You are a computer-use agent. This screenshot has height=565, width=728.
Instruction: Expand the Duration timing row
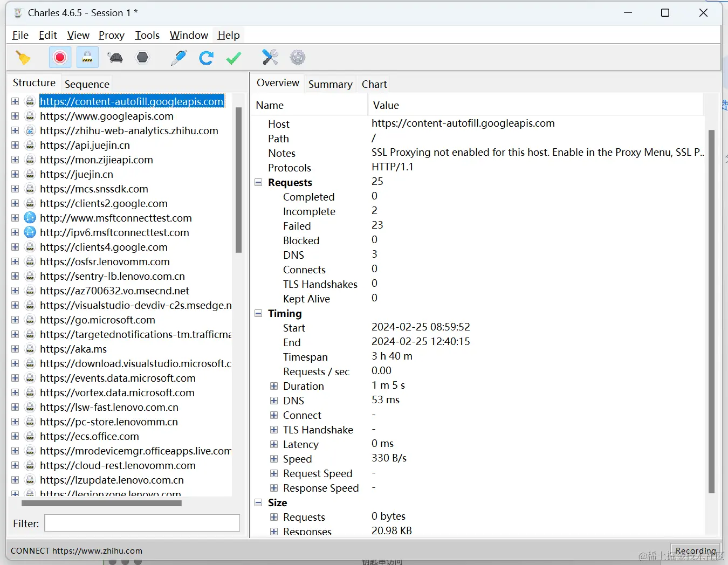[x=274, y=386]
